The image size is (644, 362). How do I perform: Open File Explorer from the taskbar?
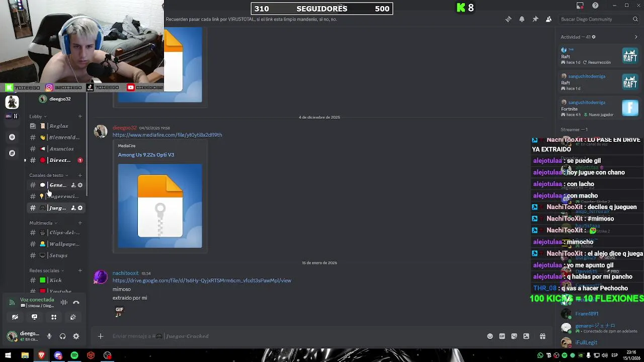coord(25,355)
